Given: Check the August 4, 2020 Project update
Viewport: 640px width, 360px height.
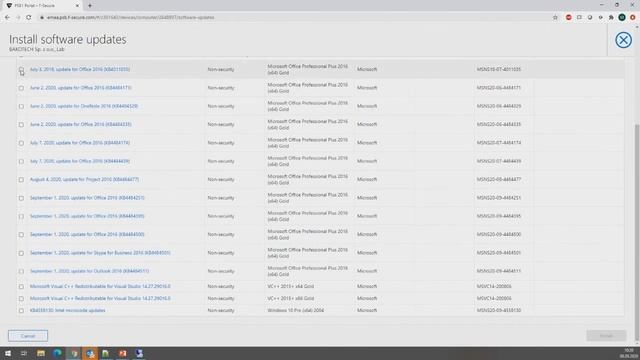Looking at the screenshot, I should pyautogui.click(x=21, y=180).
